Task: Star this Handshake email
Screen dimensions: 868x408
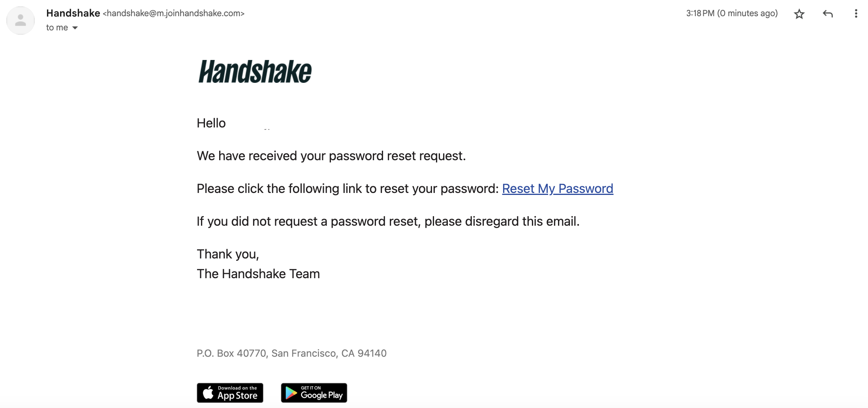Action: 799,14
